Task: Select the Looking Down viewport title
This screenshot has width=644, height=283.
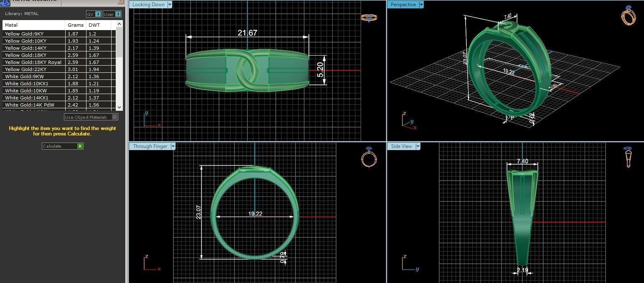Action: [x=148, y=5]
